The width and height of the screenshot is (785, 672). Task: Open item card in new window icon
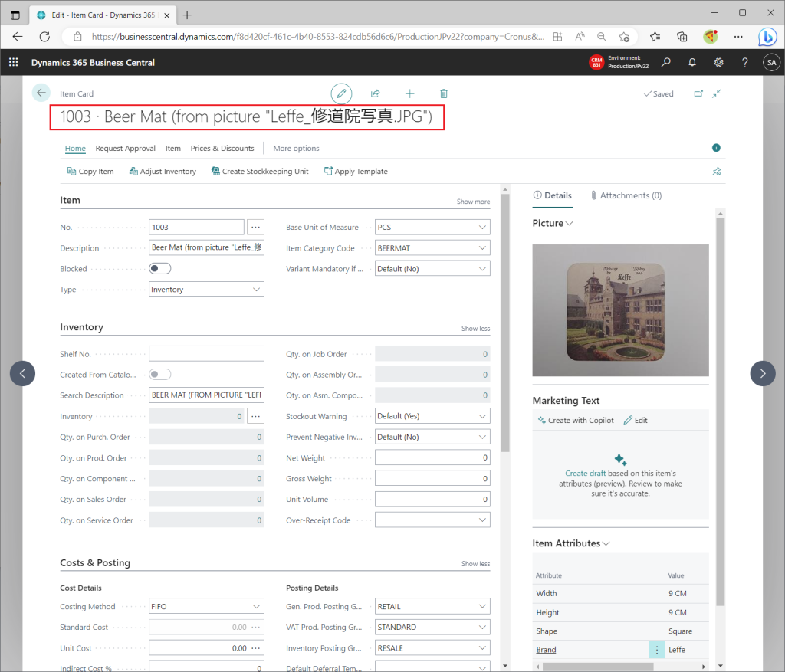698,93
